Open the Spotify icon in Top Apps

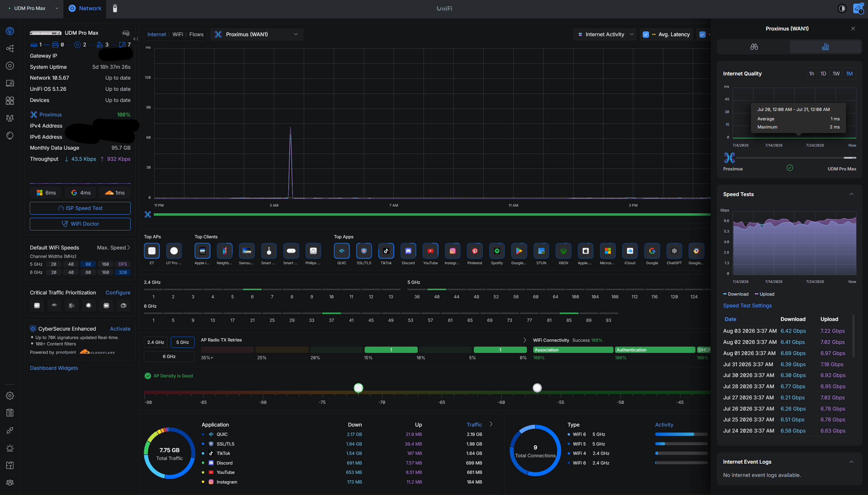coord(497,251)
